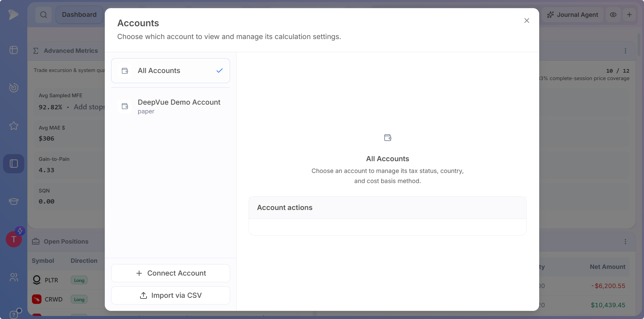The image size is (644, 319).
Task: Click the wallet icon beside DeepVue Demo Account
Action: click(125, 106)
